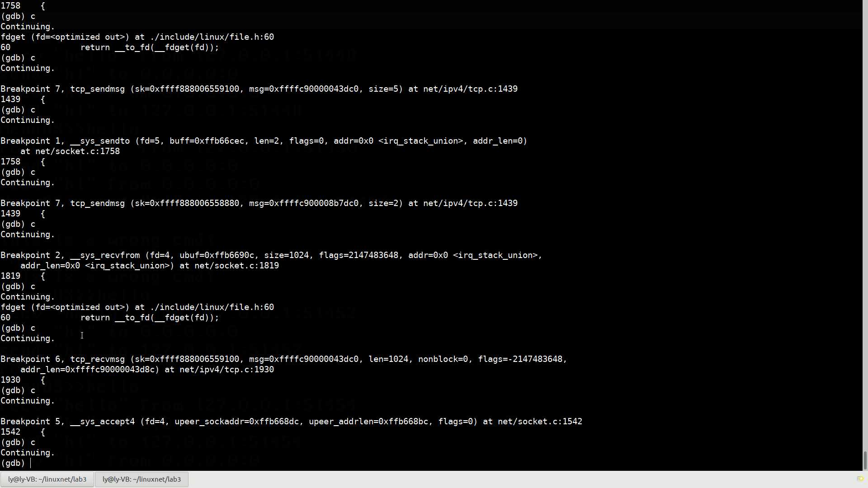The image size is (868, 488).
Task: Click the terminal scrollbar thumb
Action: pos(865,460)
